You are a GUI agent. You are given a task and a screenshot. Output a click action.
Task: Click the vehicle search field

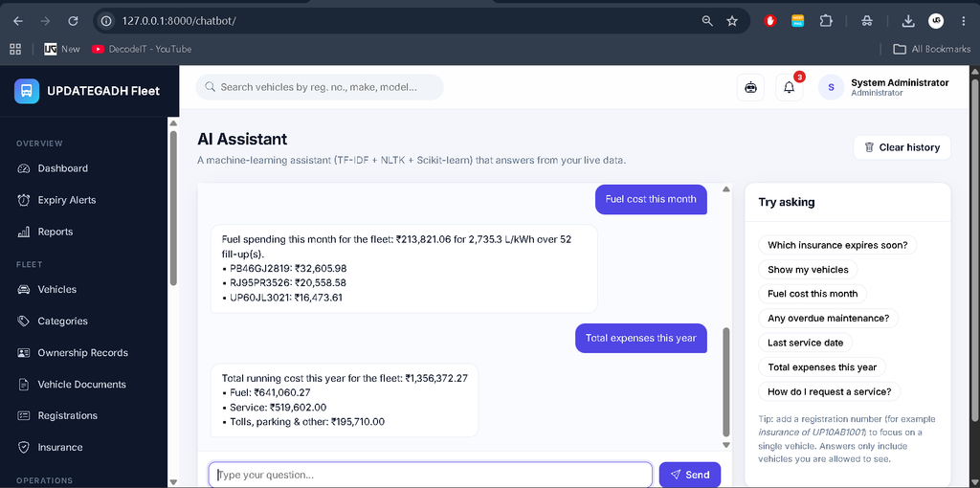[320, 87]
